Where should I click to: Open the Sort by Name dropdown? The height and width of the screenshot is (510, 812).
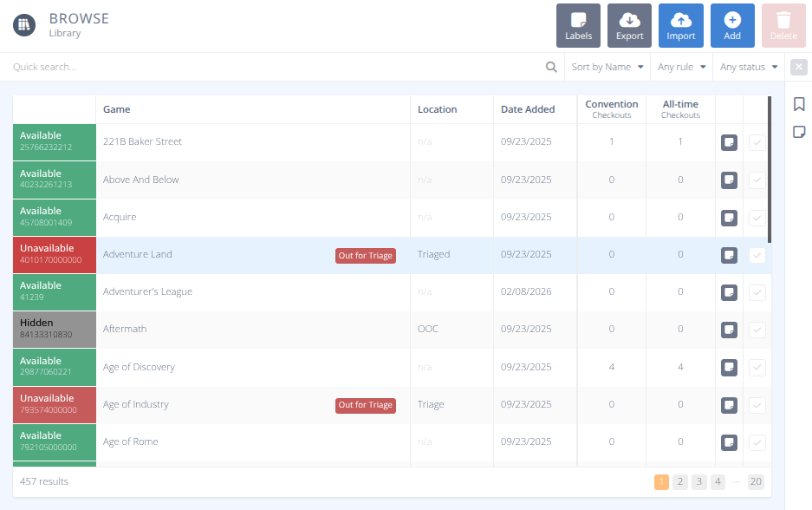(607, 67)
